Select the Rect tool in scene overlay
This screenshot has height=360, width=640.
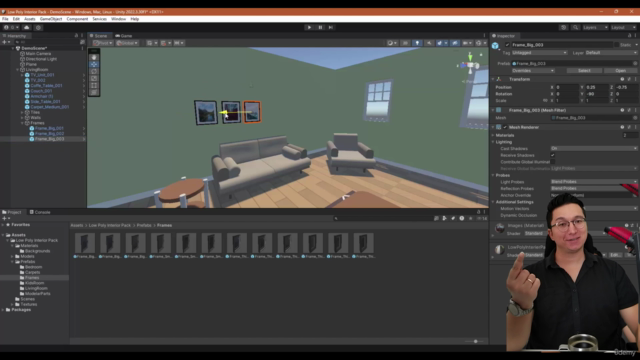pyautogui.click(x=94, y=85)
